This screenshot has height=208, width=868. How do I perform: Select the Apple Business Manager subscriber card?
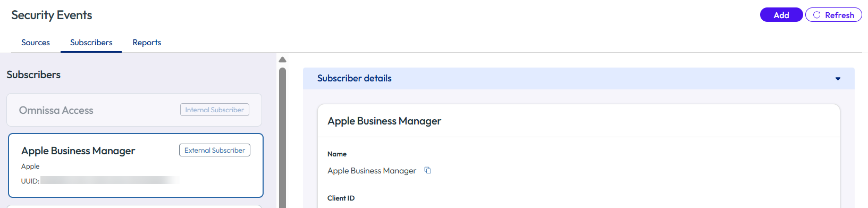(136, 165)
